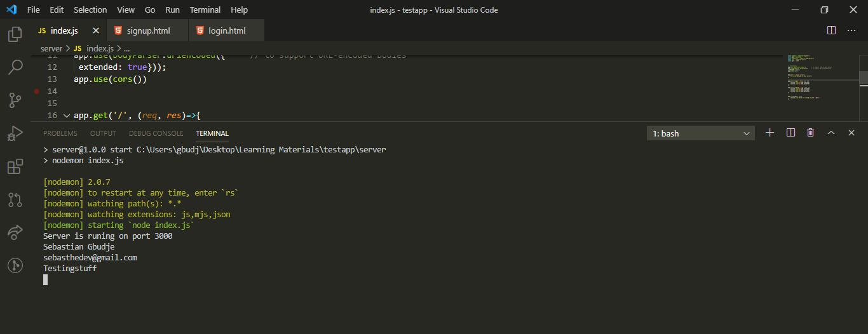Viewport: 868px width, 334px height.
Task: Open the Extensions view
Action: pyautogui.click(x=15, y=166)
